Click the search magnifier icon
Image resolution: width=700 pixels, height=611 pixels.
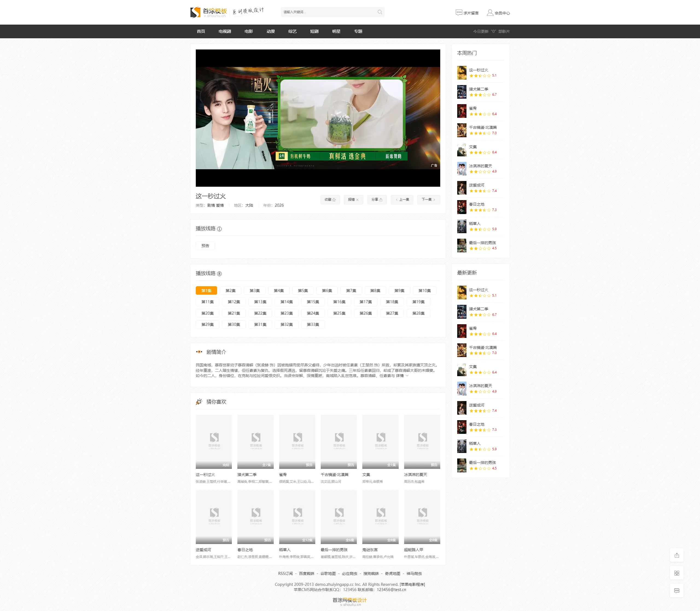[x=380, y=12]
